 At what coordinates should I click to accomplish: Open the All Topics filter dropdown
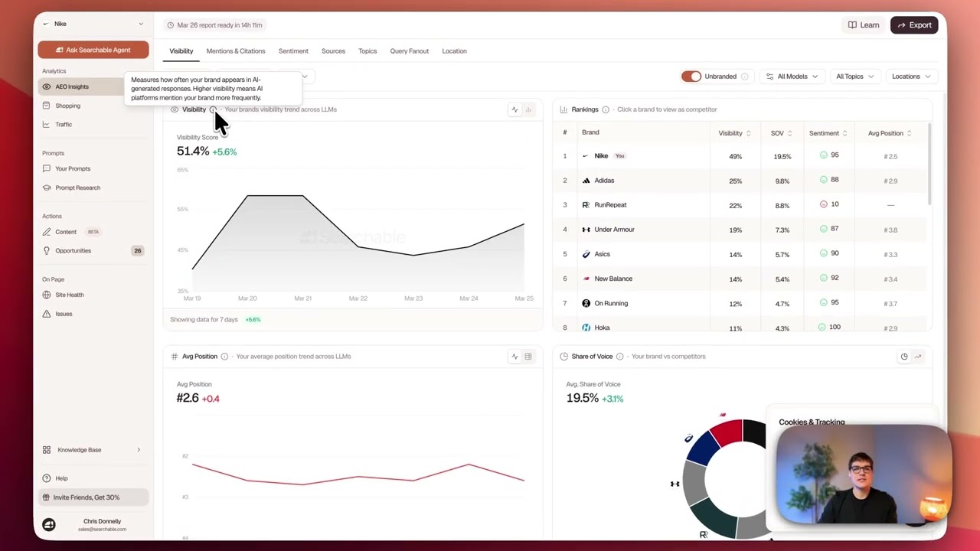click(854, 77)
